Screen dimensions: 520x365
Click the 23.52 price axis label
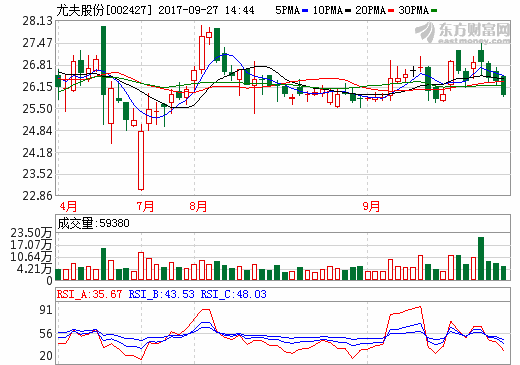click(38, 174)
